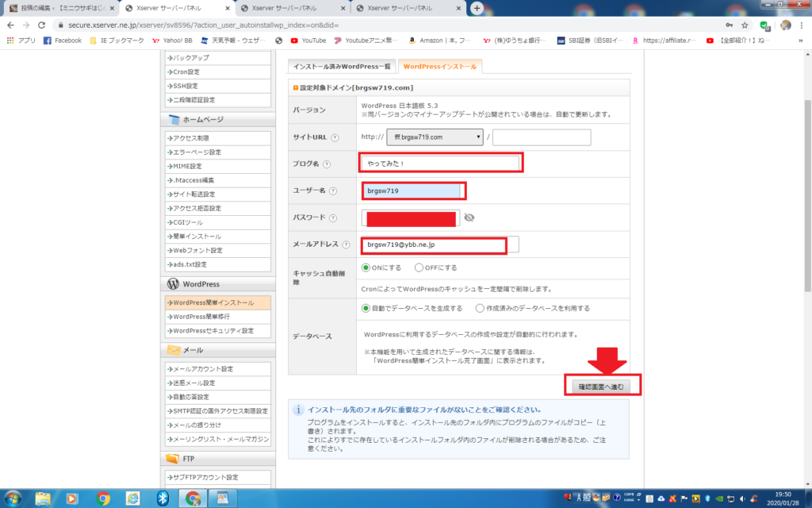Select the WordPressインストール tab

tap(439, 67)
